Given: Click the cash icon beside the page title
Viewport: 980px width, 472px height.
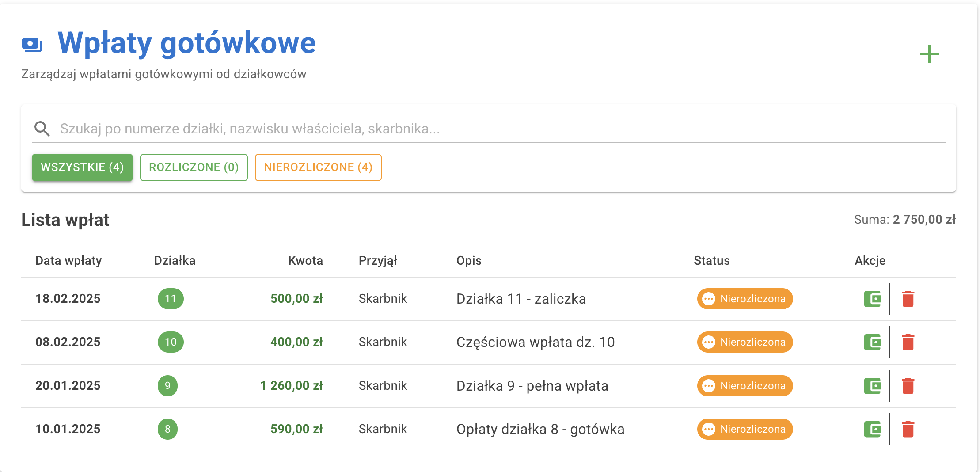Looking at the screenshot, I should [x=33, y=44].
